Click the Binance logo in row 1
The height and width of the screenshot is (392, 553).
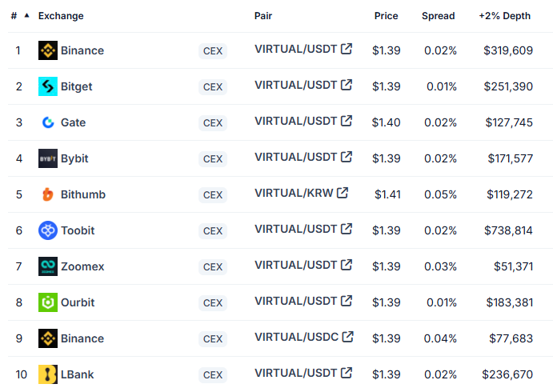tap(48, 50)
